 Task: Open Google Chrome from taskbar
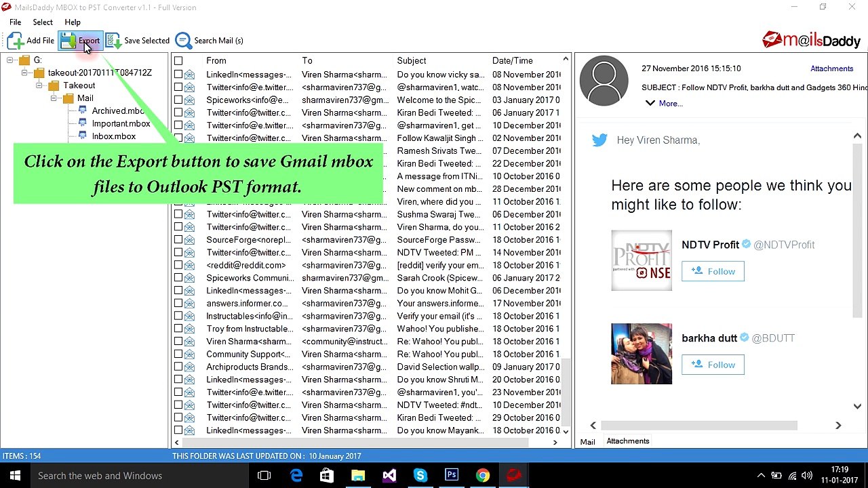pos(483,476)
